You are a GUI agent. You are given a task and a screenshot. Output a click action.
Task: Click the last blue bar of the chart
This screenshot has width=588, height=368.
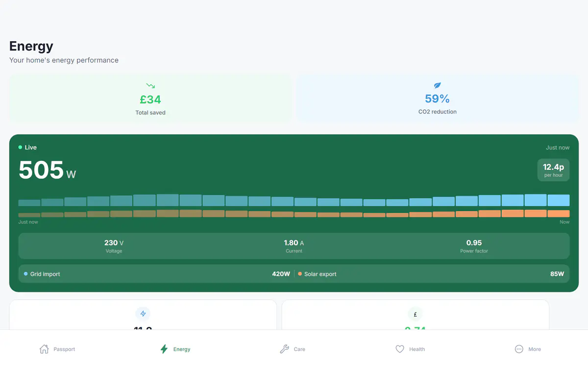[x=559, y=200]
